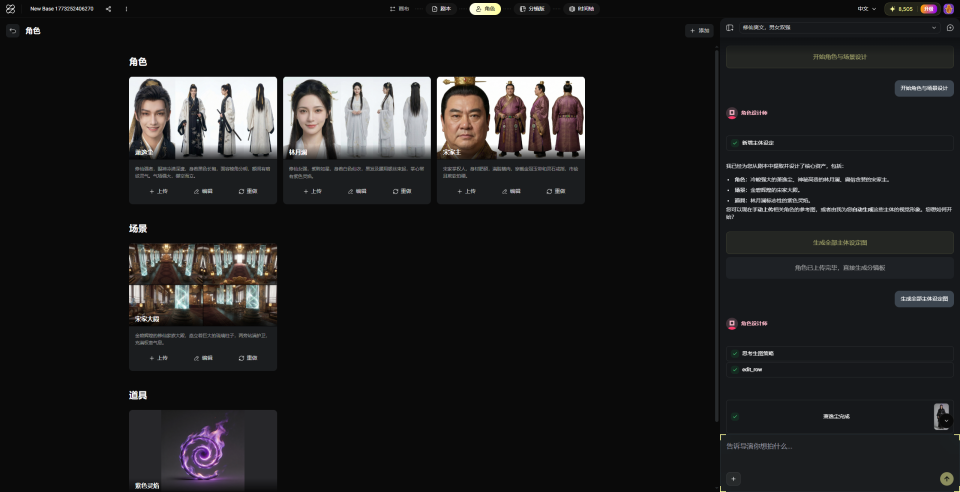Toggle the edit_row step check
Image resolution: width=960 pixels, height=492 pixels.
(x=735, y=369)
